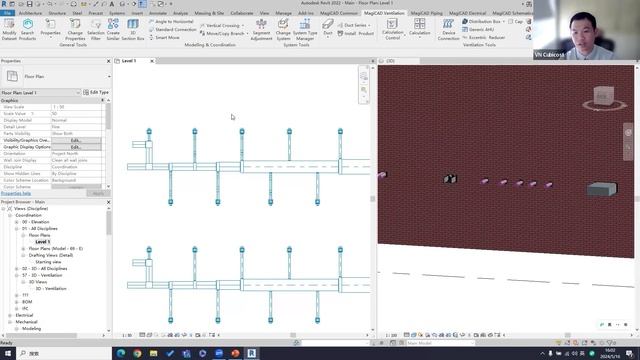Click the Modify Dataset tool
This screenshot has width=640, height=360.
(x=9, y=29)
